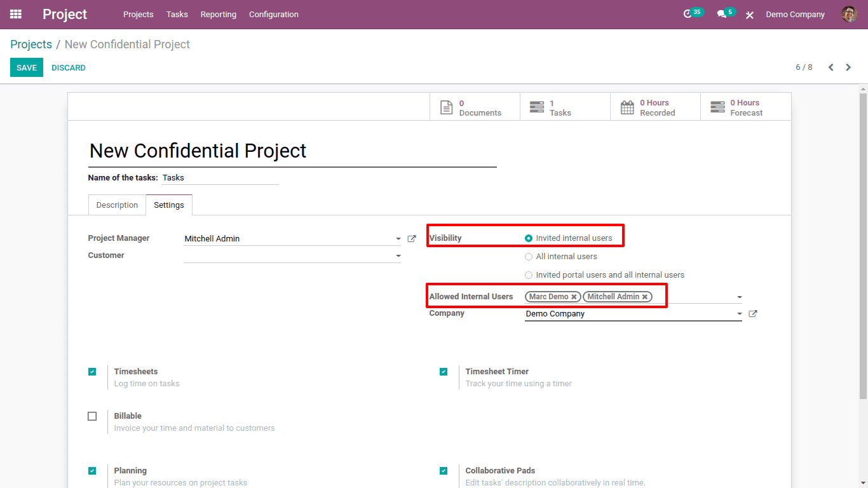Click the Timesheet Timer label
868x488 pixels.
497,372
